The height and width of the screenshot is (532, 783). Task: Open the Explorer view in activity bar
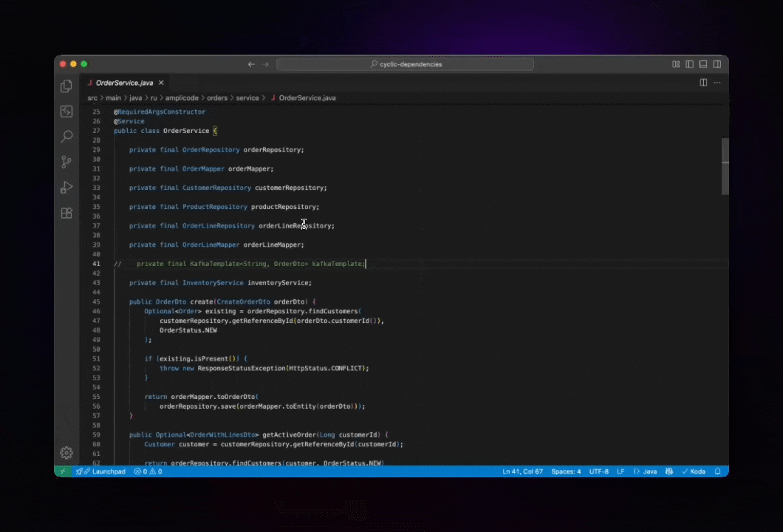pyautogui.click(x=66, y=86)
